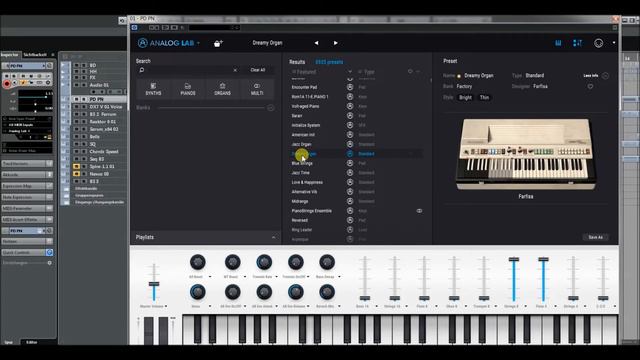Open the header user menu arrow
640x360 pixels.
click(613, 43)
